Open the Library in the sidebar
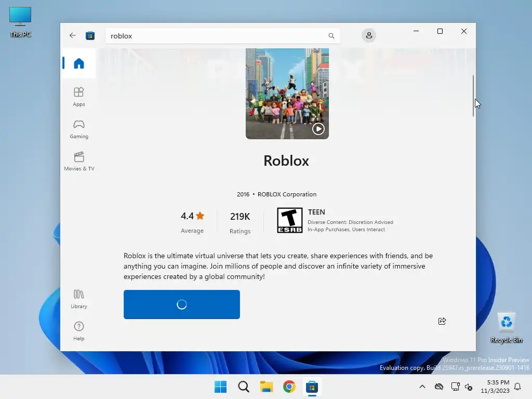Viewport: 532px width, 399px height. (x=79, y=299)
